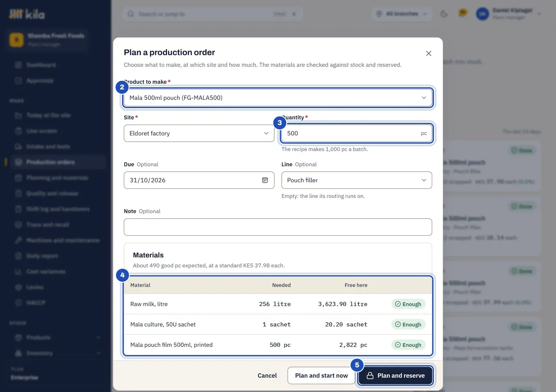
Task: Expand the Products section chevron in sidebar
Action: coord(99,337)
